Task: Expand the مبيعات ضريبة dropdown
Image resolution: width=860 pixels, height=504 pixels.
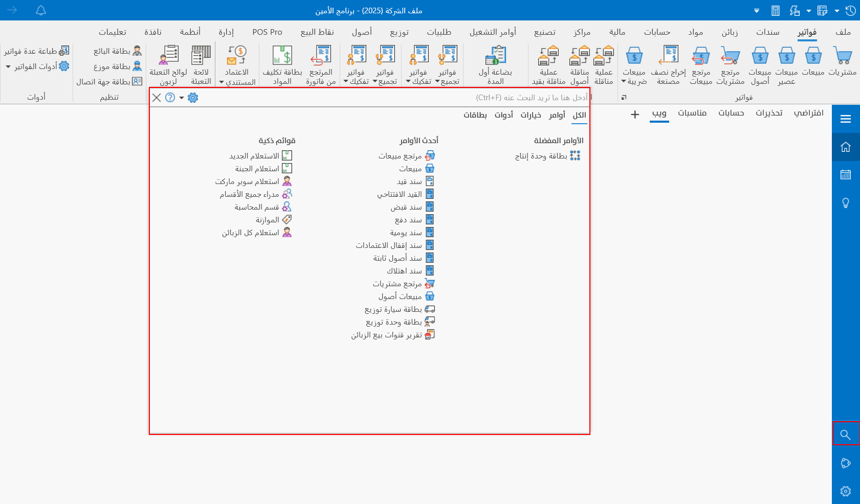Action: (624, 82)
